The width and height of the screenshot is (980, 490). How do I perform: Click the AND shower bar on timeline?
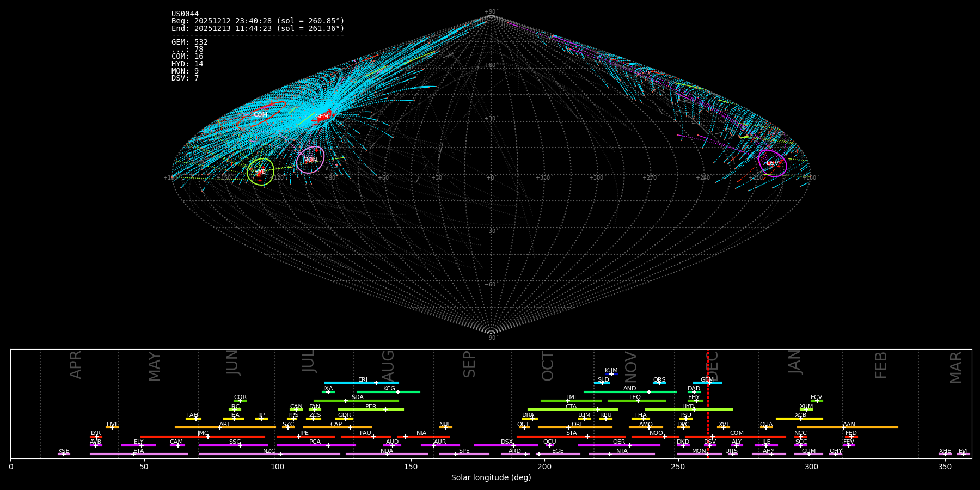(630, 392)
